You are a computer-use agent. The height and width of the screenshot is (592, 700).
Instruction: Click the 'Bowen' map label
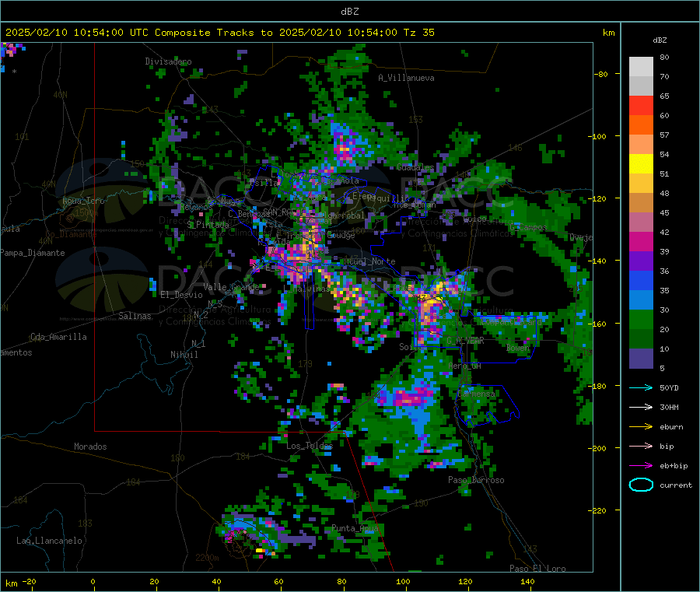(518, 347)
